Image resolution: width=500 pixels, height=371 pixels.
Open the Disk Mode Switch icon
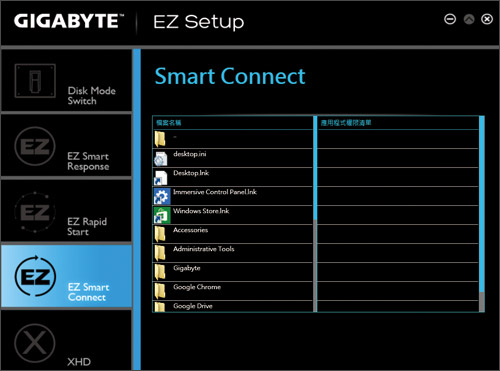(x=35, y=81)
